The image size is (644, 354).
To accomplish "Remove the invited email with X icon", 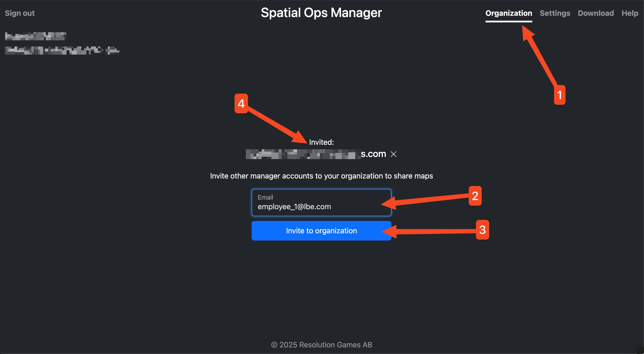I will pyautogui.click(x=393, y=154).
